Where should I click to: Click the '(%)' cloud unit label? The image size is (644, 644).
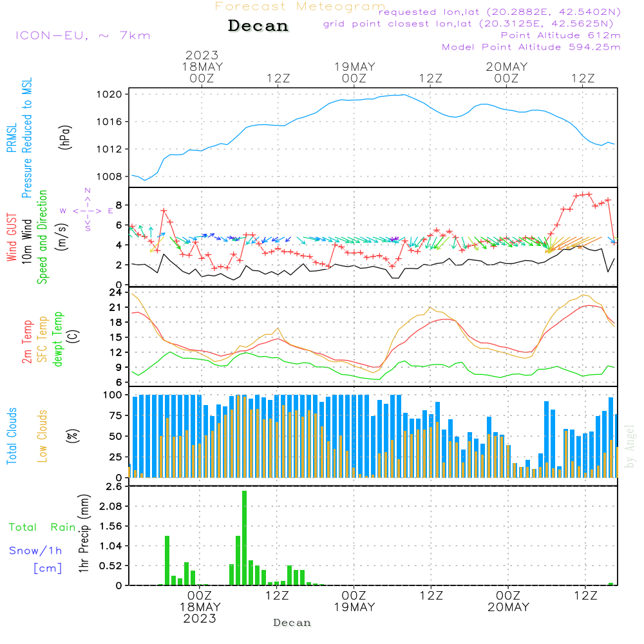point(73,436)
